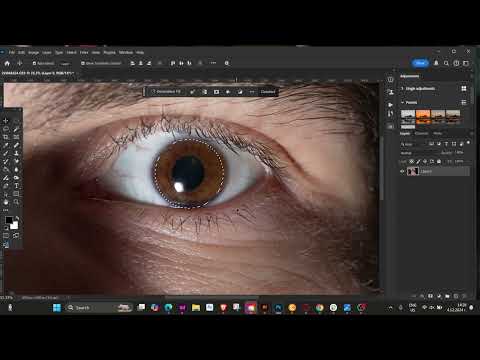Switch to the Paths tab
Viewport: 480px width, 360px height.
437,133
